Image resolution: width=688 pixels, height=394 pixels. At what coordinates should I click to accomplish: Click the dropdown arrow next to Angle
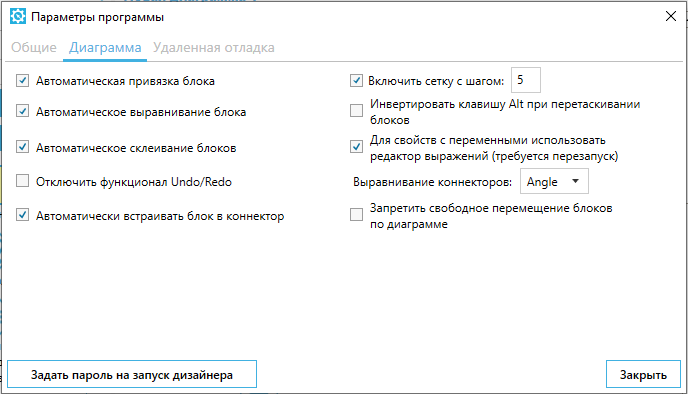(575, 181)
